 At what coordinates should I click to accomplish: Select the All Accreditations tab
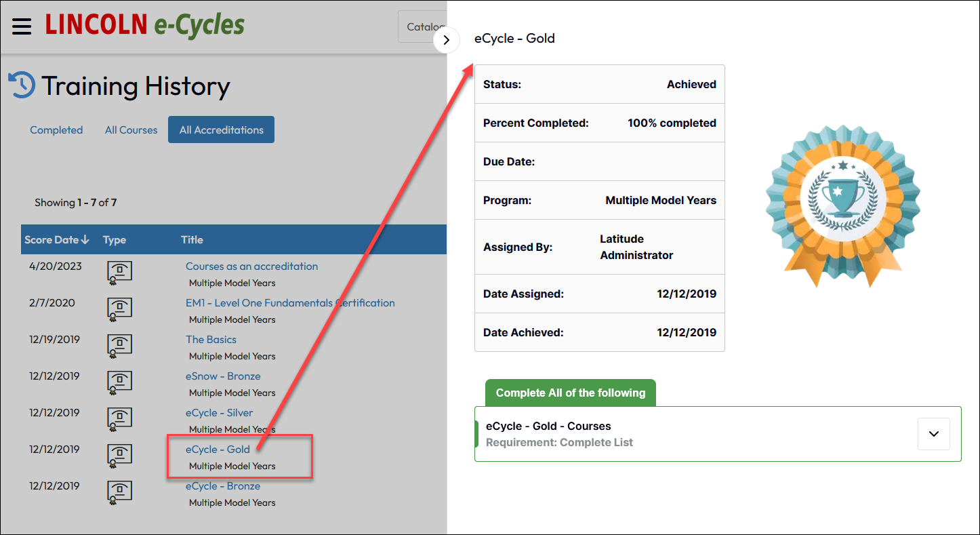tap(221, 130)
